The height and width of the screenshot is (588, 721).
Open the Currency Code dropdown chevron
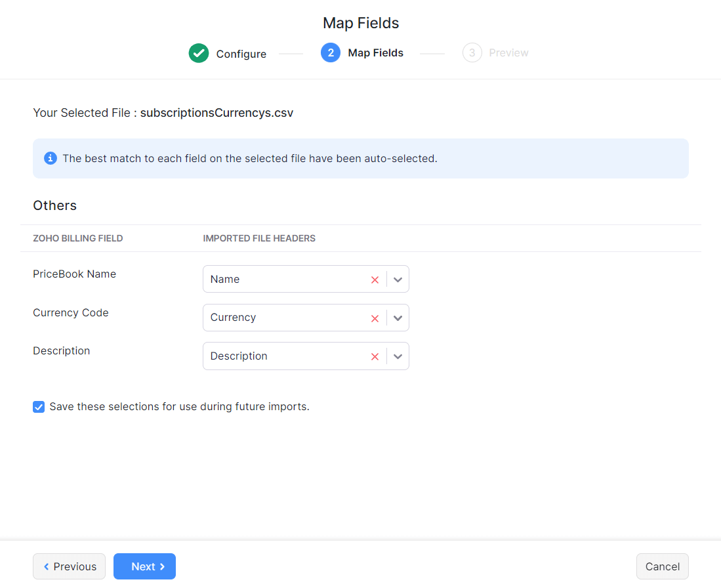[x=398, y=318]
